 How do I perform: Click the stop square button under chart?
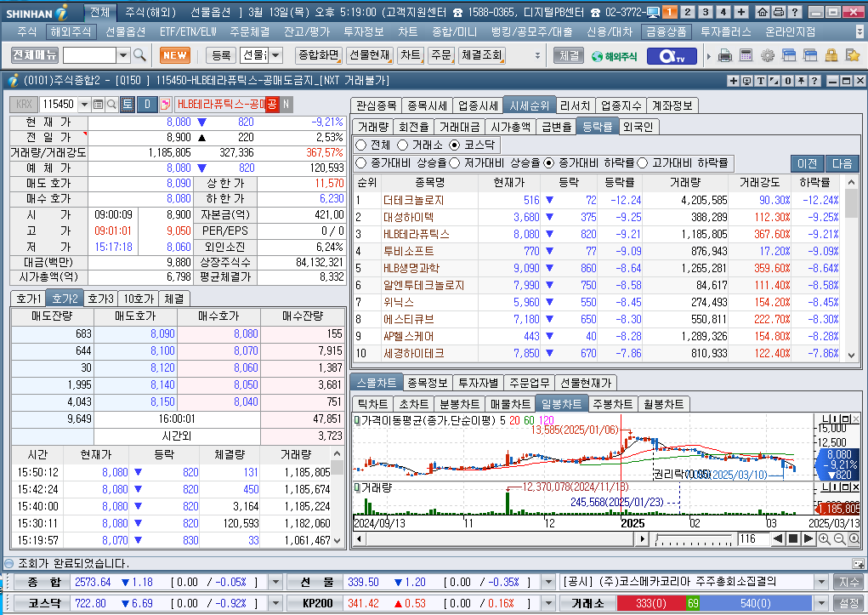792,538
